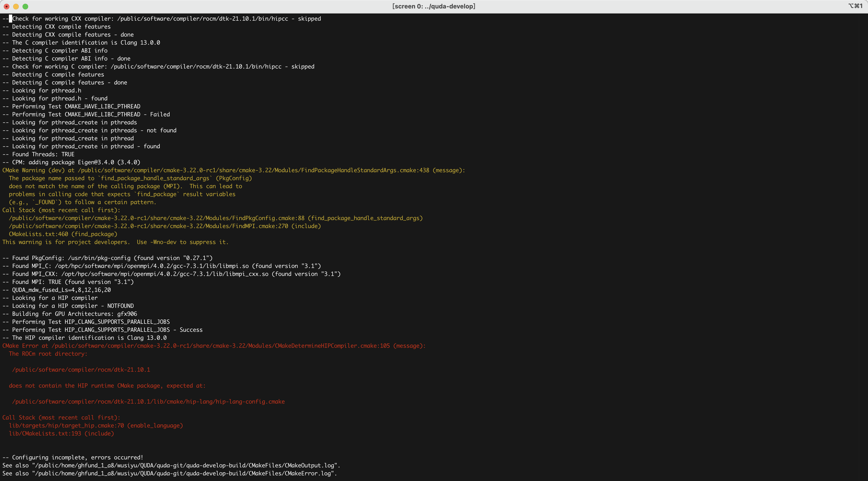Image resolution: width=868 pixels, height=481 pixels.
Task: Click 'Looking for pthread_create in pthreads - not found'
Action: tap(90, 130)
